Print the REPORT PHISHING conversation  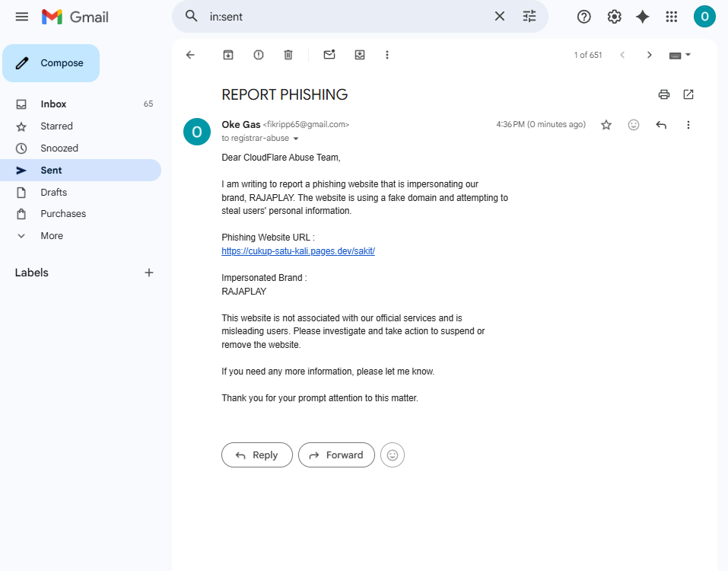(x=664, y=94)
